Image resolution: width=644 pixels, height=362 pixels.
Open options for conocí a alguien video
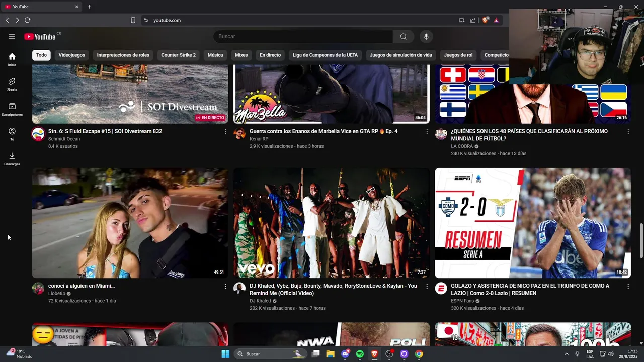pyautogui.click(x=225, y=286)
